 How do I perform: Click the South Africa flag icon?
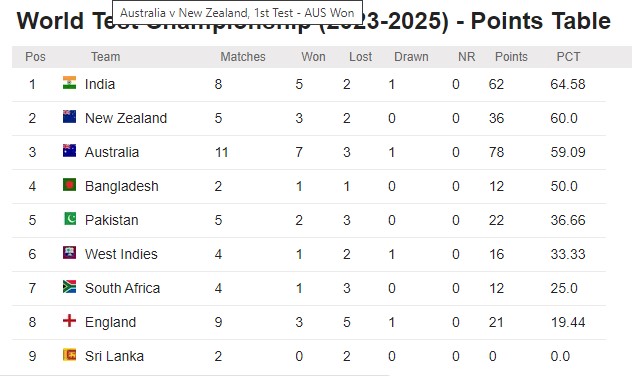[x=69, y=287]
